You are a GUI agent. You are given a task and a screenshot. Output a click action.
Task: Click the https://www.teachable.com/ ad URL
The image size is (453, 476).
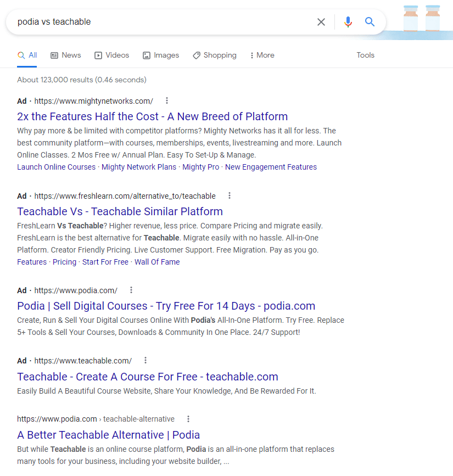(x=83, y=360)
